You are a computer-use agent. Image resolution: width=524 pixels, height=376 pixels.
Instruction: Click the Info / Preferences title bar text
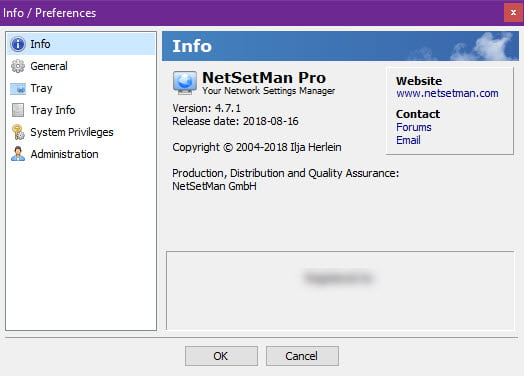tap(49, 13)
